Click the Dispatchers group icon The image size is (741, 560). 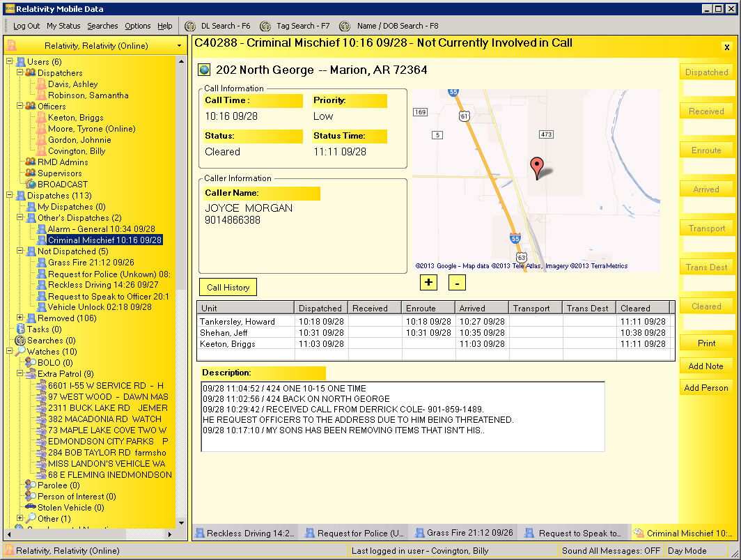tap(31, 72)
